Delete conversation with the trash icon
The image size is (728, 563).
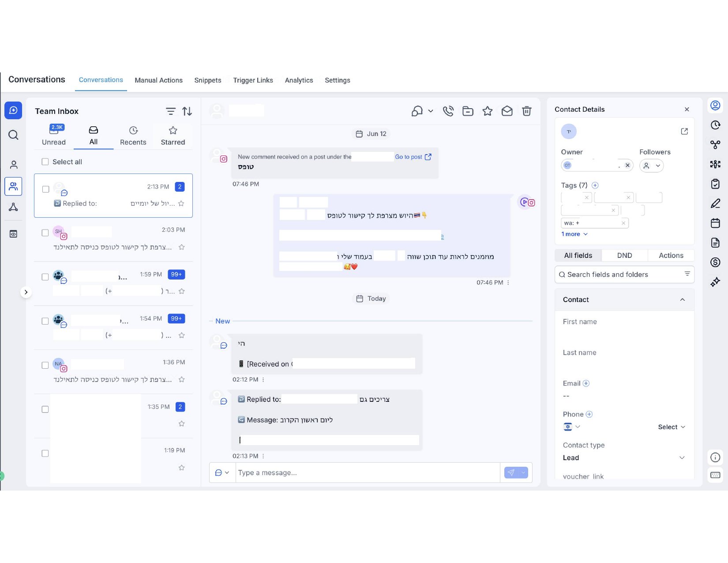click(527, 111)
